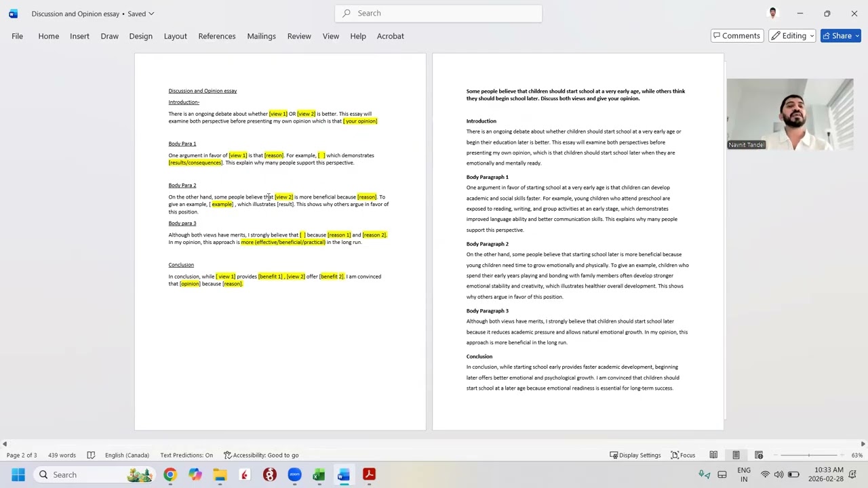Toggle Text Predictions: On setting
This screenshot has width=868, height=488.
tap(186, 455)
